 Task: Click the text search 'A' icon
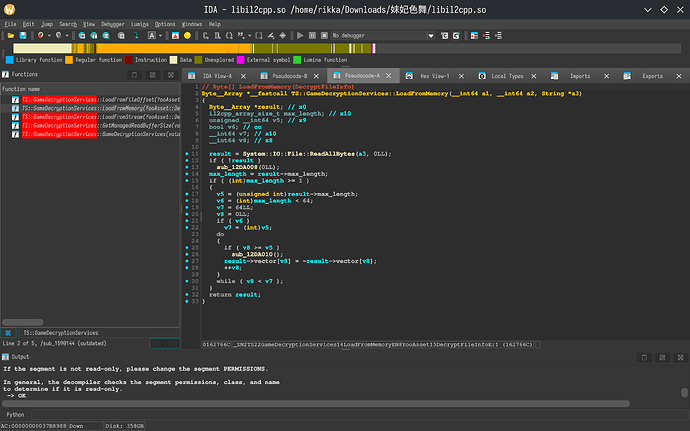pos(151,36)
